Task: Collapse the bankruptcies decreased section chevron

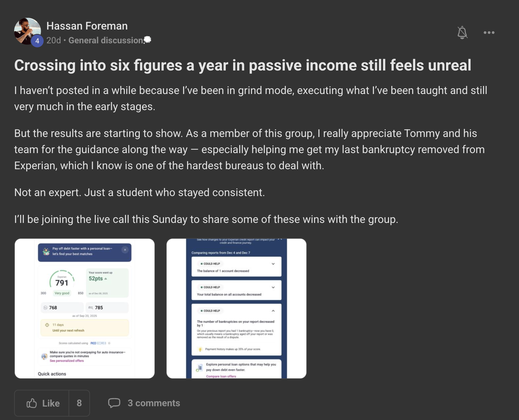Action: 273,311
